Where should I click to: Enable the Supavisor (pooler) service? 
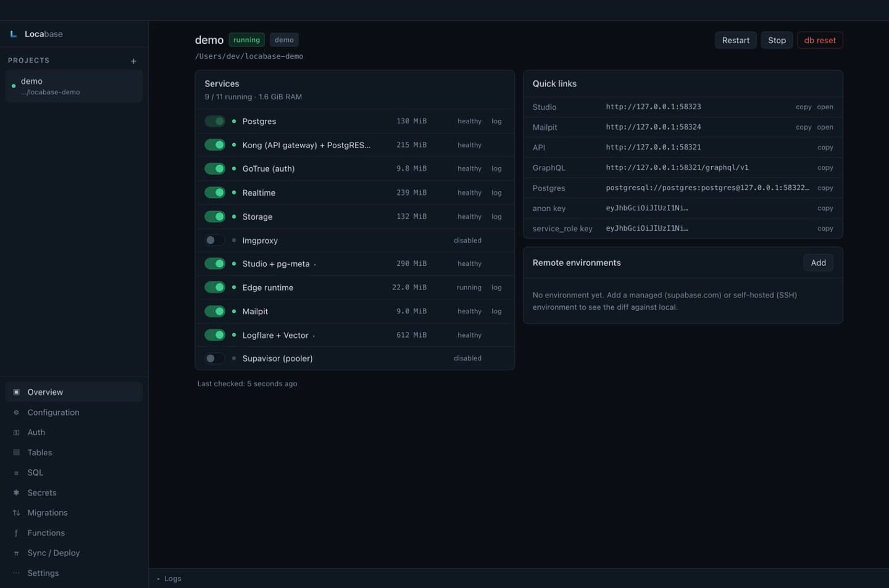215,358
